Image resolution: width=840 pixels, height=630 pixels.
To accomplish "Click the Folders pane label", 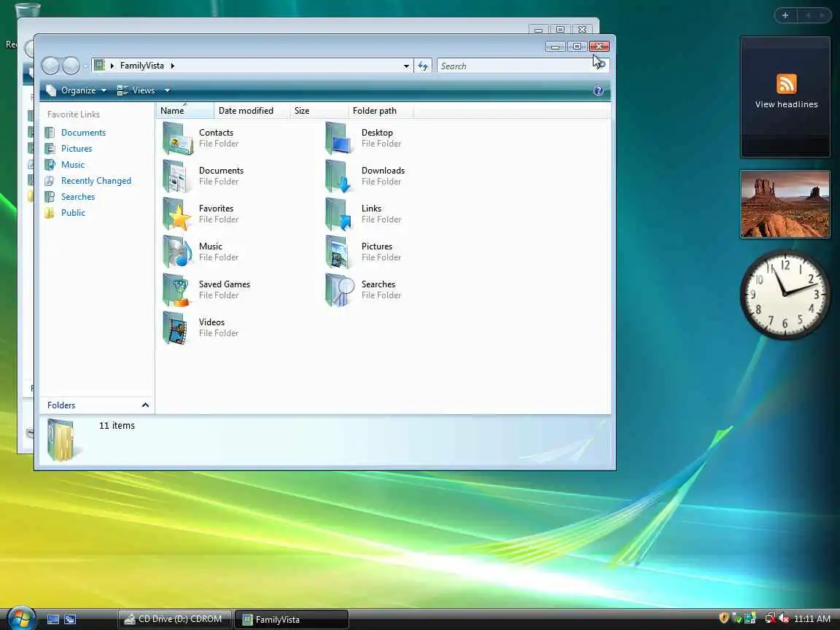I will [61, 405].
